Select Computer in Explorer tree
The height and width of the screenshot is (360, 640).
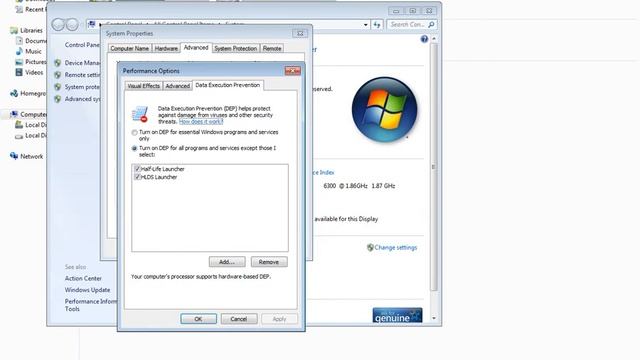33,115
